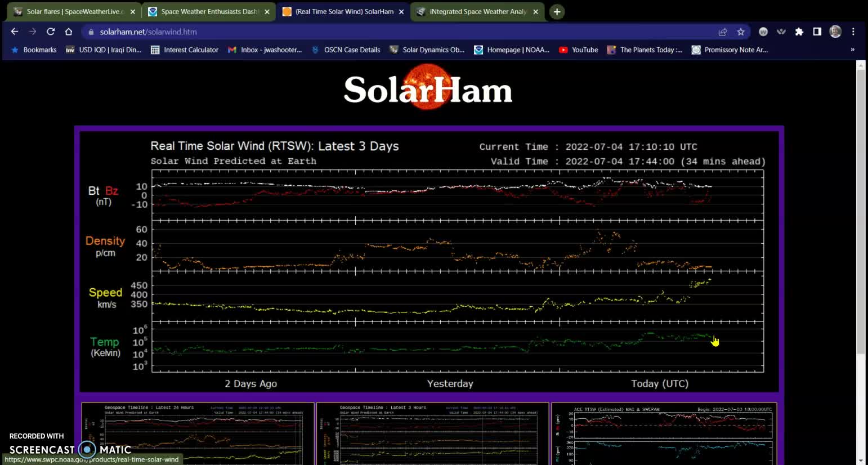Open the Interest Calculator bookmark

point(185,50)
